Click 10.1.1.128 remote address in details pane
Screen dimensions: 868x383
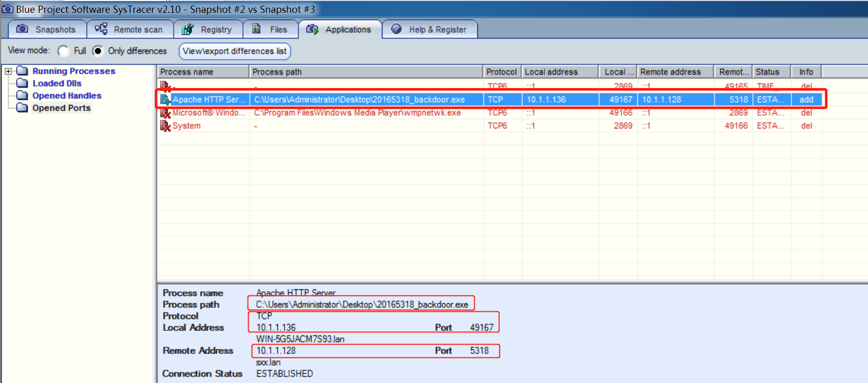click(276, 351)
